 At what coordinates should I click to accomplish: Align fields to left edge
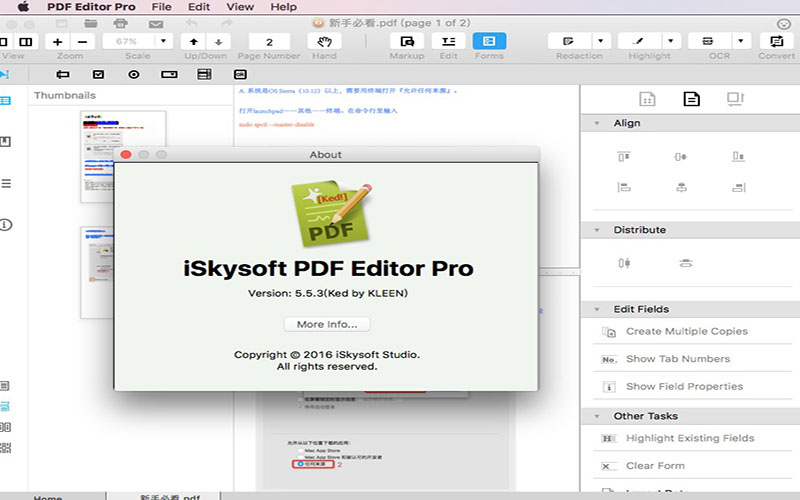(623, 187)
